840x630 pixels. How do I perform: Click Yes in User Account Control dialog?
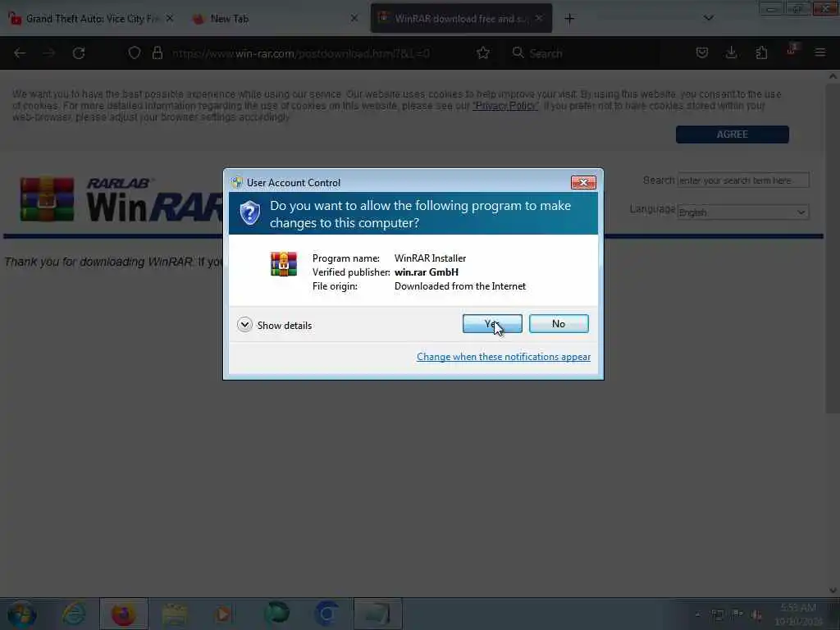click(492, 323)
